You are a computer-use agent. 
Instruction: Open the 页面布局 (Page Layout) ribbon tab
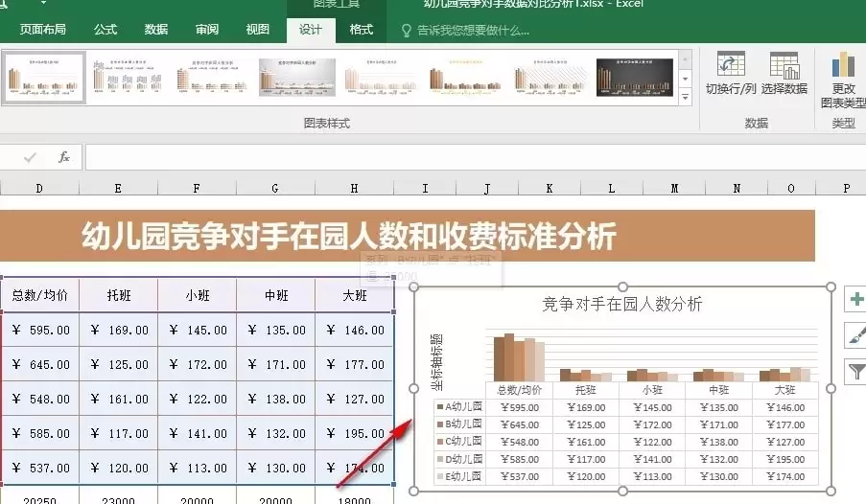pos(42,30)
